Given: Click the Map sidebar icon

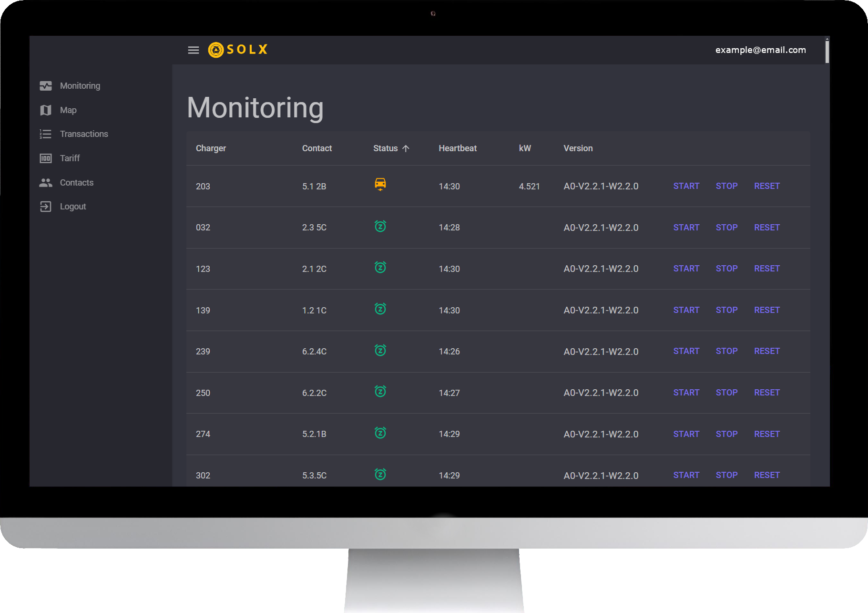Looking at the screenshot, I should pyautogui.click(x=46, y=110).
